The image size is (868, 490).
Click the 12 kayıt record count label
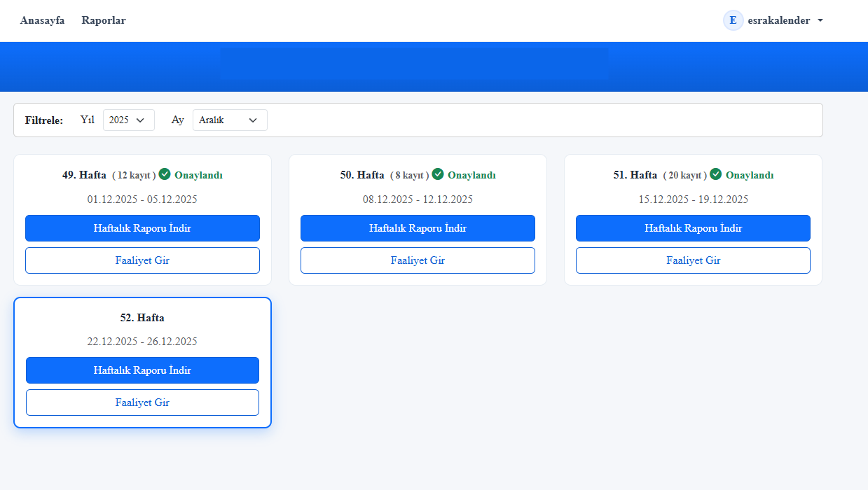pos(134,175)
